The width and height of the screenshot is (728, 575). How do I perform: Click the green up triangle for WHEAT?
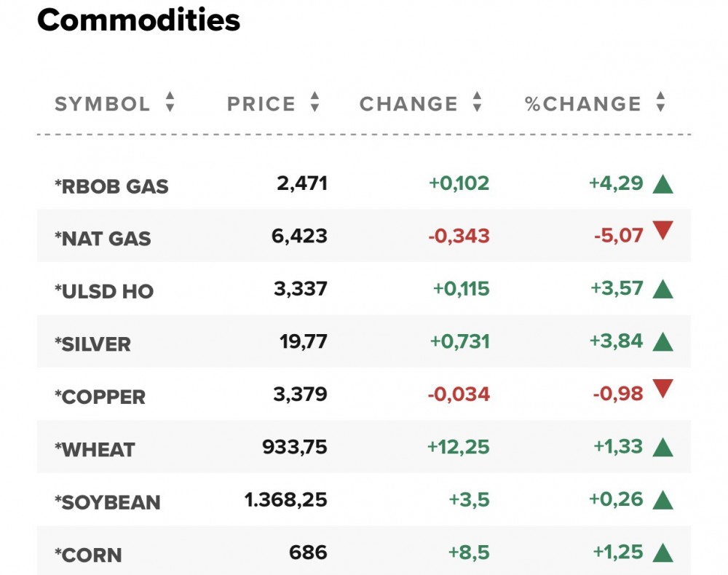pyautogui.click(x=662, y=447)
